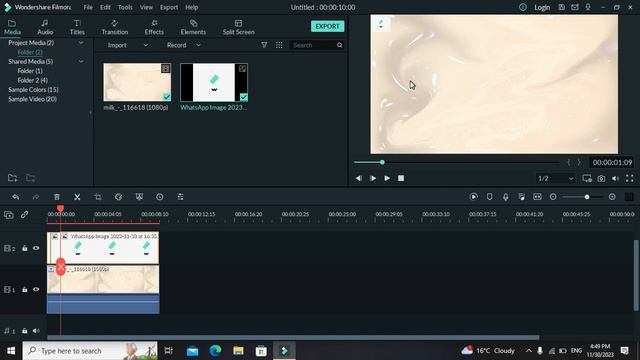Image resolution: width=640 pixels, height=360 pixels.
Task: Toggle lock on video track 2
Action: click(x=24, y=248)
